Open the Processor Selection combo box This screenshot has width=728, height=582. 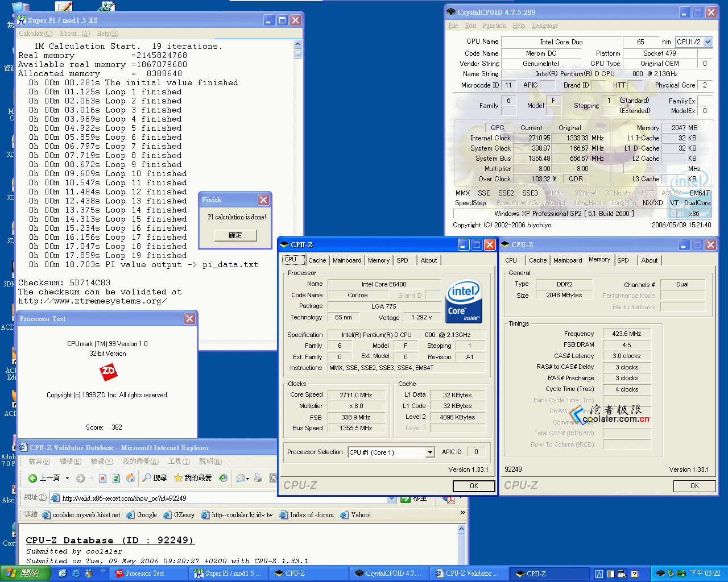pyautogui.click(x=391, y=452)
